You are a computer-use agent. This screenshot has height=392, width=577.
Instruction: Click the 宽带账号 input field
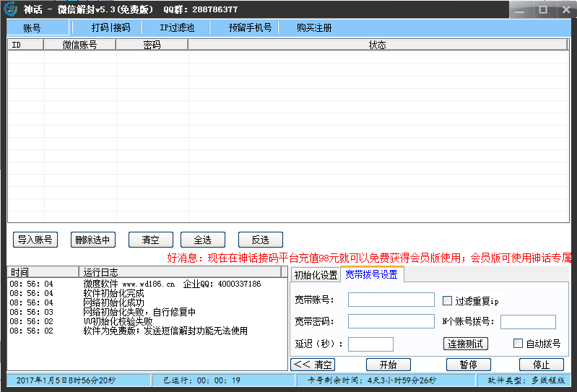[x=391, y=300]
